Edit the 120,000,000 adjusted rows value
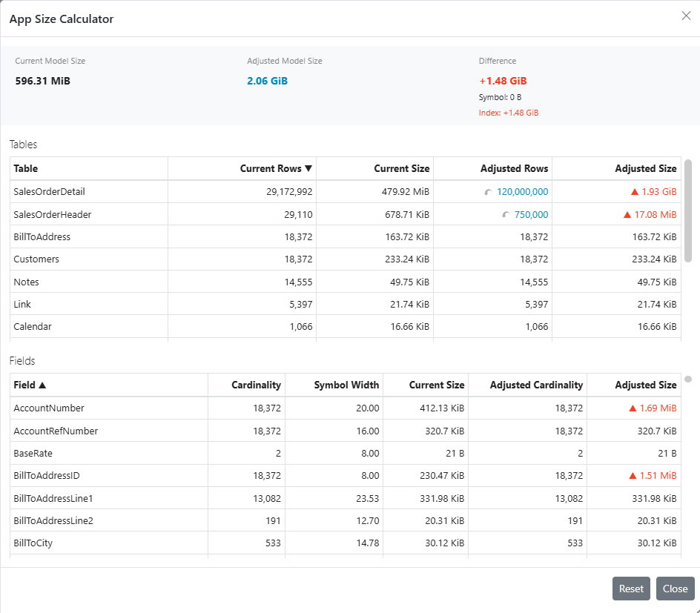 (x=522, y=192)
